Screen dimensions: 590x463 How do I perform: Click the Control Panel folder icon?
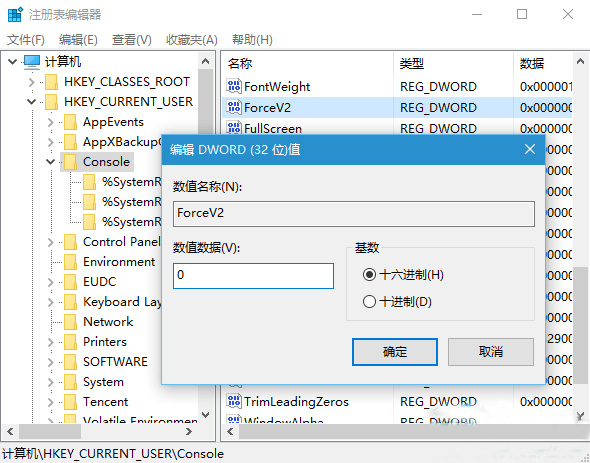(70, 242)
